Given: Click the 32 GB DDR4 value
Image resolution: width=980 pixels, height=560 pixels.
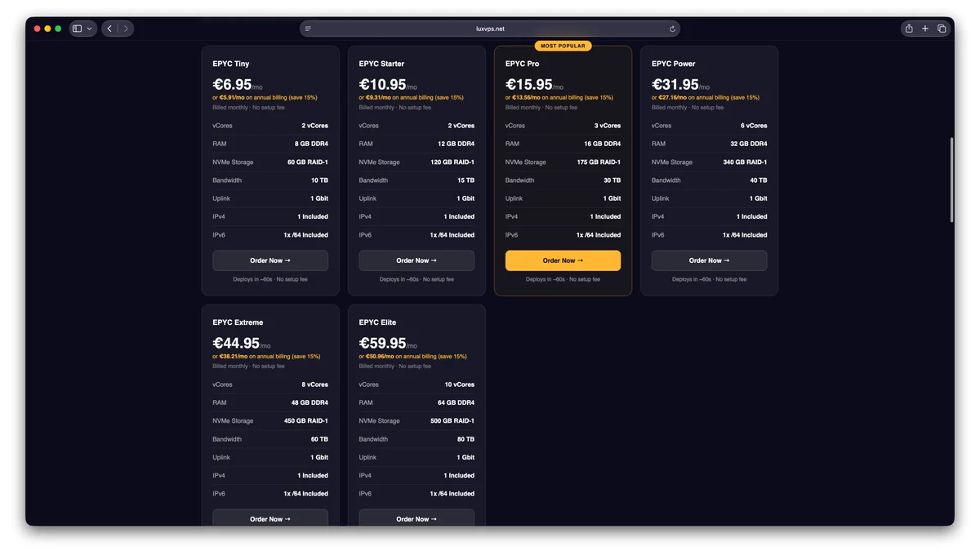Looking at the screenshot, I should [x=748, y=144].
